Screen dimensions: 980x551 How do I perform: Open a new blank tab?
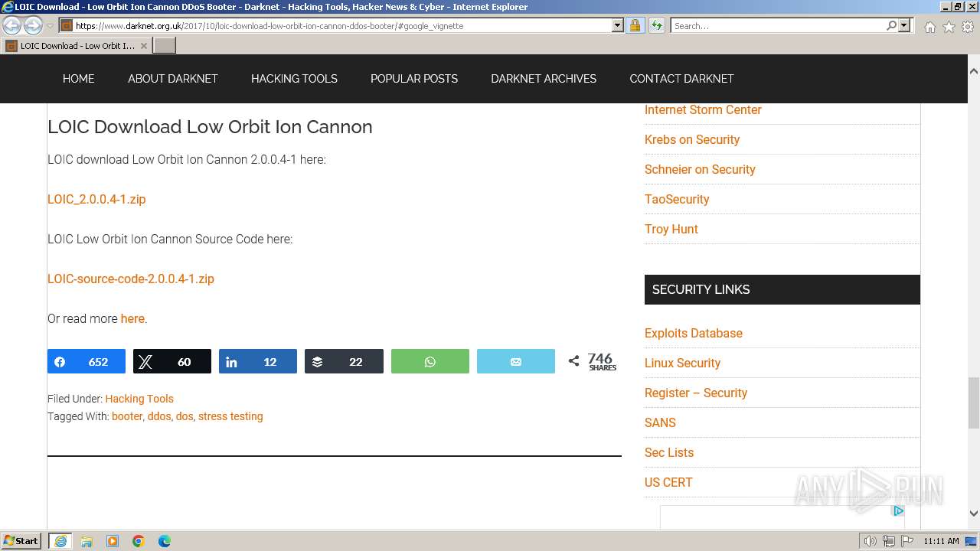(165, 46)
